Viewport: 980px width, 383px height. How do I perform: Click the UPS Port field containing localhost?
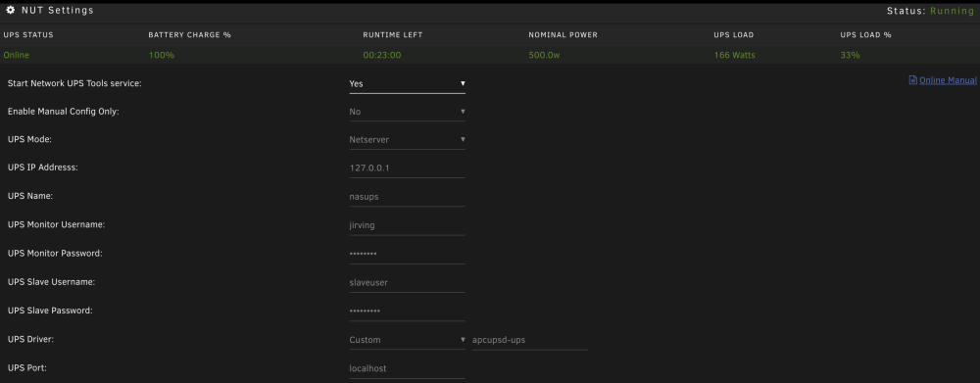[x=407, y=368]
